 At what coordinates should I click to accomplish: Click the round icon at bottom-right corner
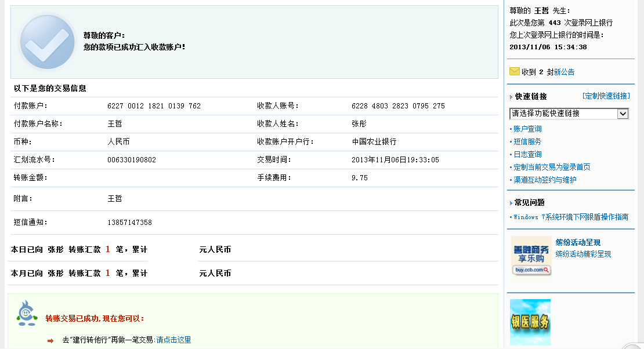(633, 346)
